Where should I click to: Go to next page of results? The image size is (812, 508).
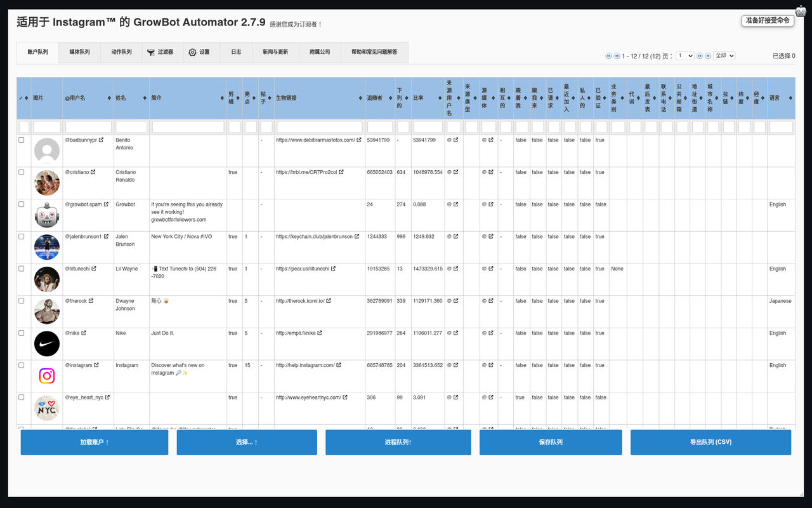point(700,56)
